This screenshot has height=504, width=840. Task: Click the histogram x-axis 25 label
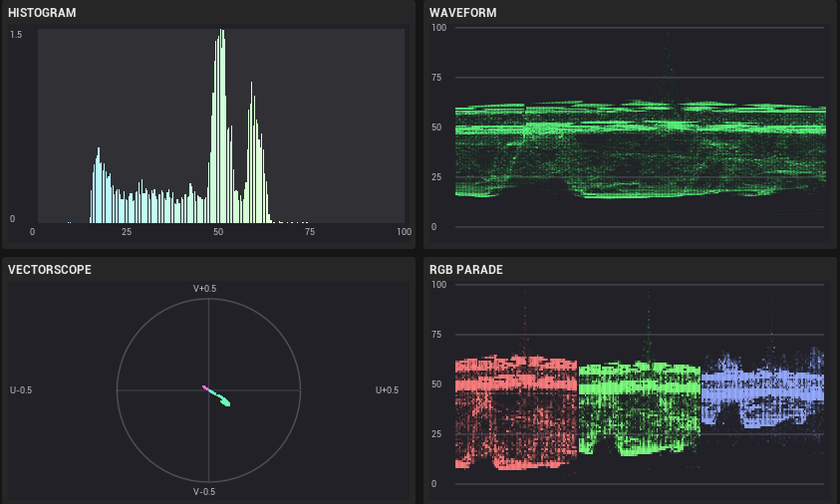(127, 232)
